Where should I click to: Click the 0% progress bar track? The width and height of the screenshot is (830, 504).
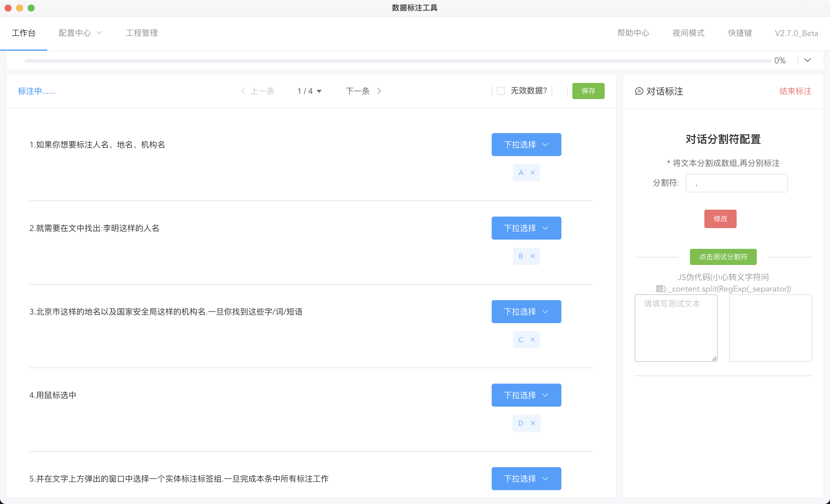click(397, 61)
